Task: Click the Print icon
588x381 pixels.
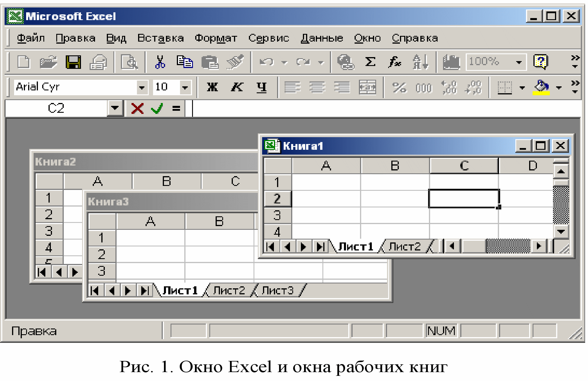Action: tap(98, 62)
